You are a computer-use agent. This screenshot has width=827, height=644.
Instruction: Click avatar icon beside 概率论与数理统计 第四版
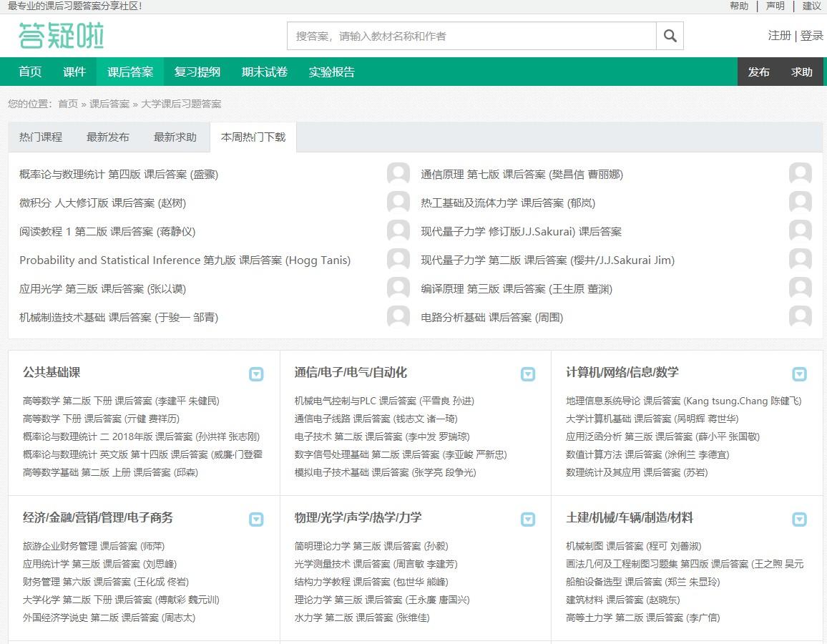pos(398,174)
